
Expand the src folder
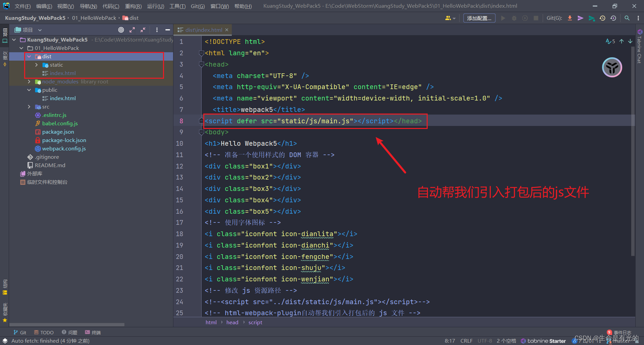pyautogui.click(x=29, y=107)
